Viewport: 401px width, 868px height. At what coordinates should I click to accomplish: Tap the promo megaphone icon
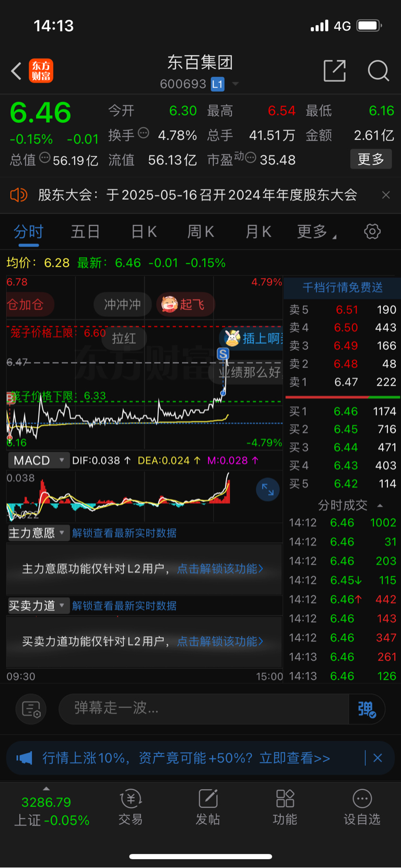click(x=24, y=758)
